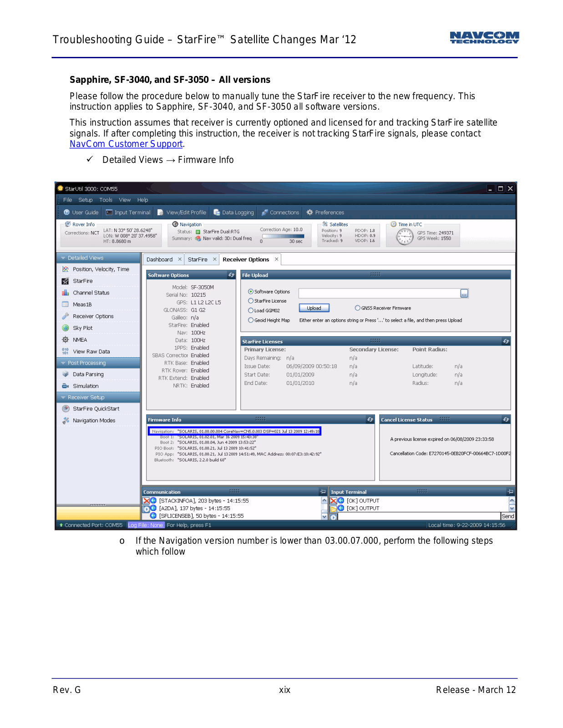Click the Log File: None status entry
This screenshot has height=728, width=563.
click(146, 525)
